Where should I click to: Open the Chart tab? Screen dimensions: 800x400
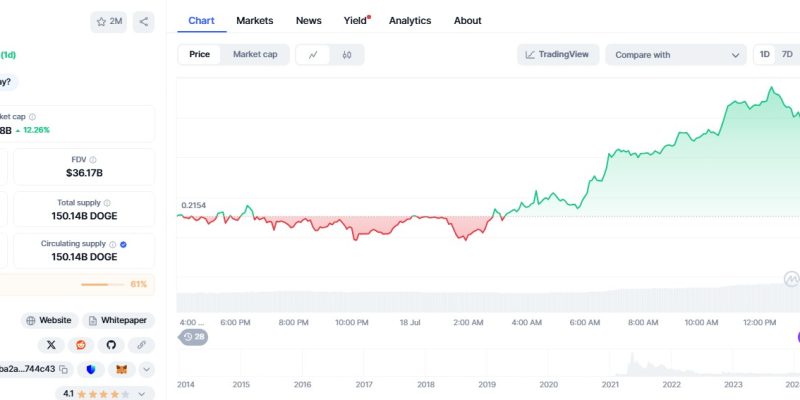click(x=202, y=20)
